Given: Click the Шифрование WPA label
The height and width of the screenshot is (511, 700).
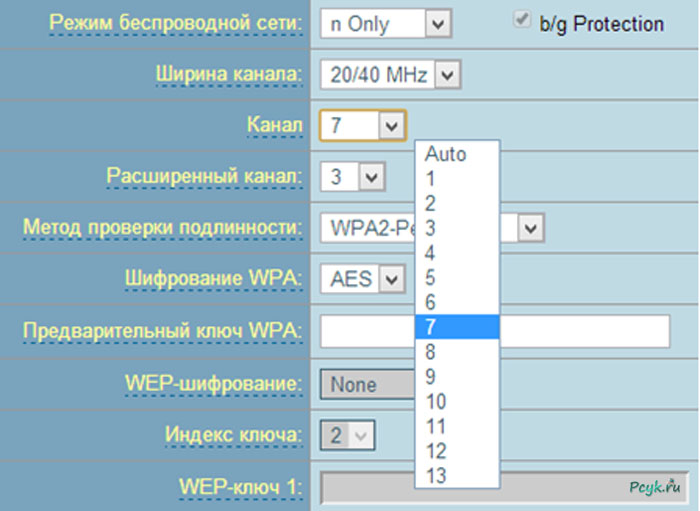Looking at the screenshot, I should (213, 278).
